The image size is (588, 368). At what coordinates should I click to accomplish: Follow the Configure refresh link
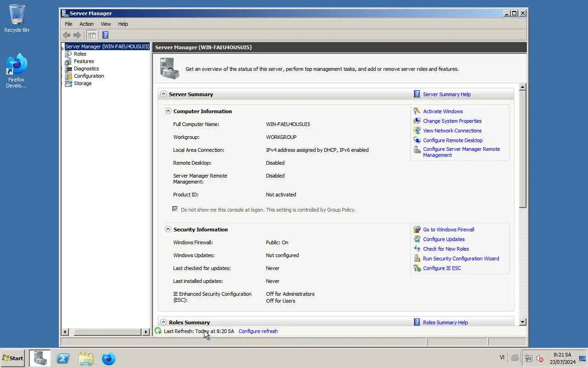coord(258,331)
